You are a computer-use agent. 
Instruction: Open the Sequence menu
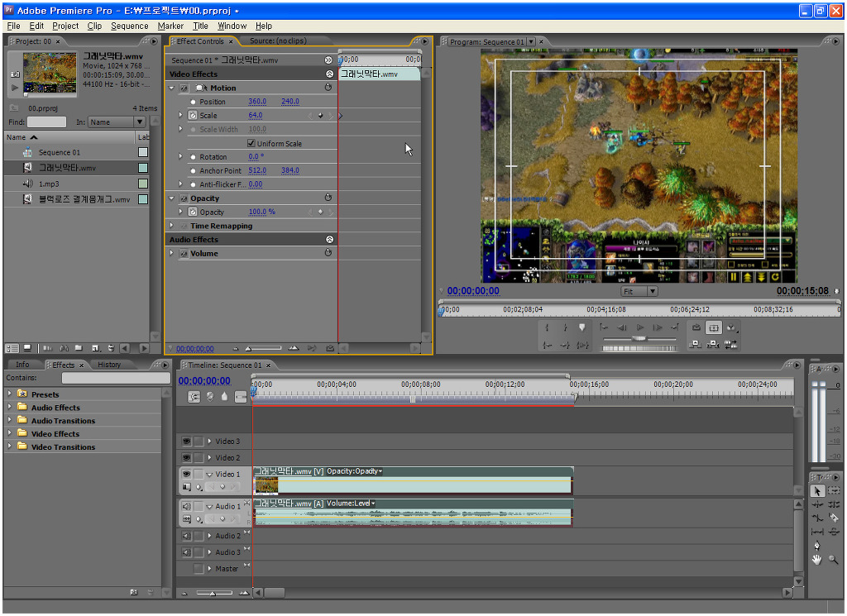tap(130, 26)
